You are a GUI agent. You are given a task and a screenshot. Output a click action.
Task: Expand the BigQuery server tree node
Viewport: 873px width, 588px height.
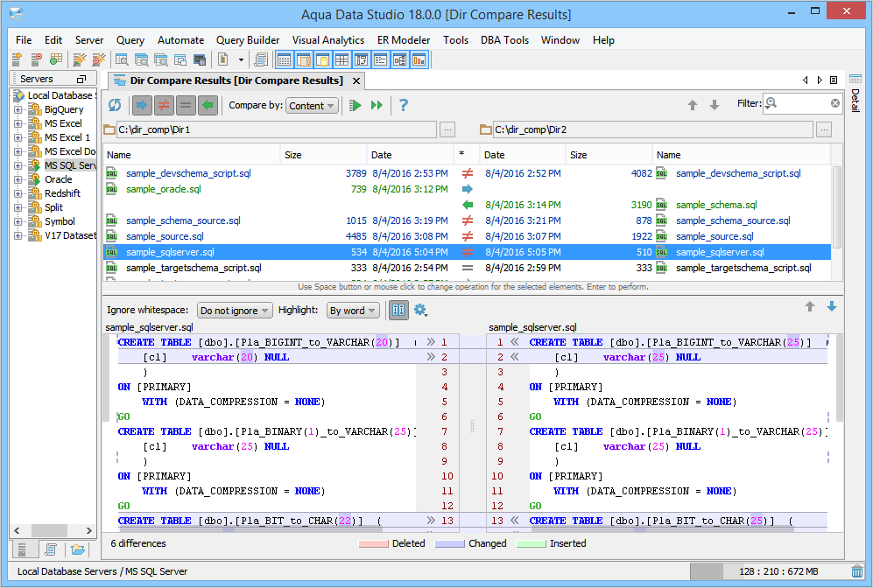(x=18, y=109)
